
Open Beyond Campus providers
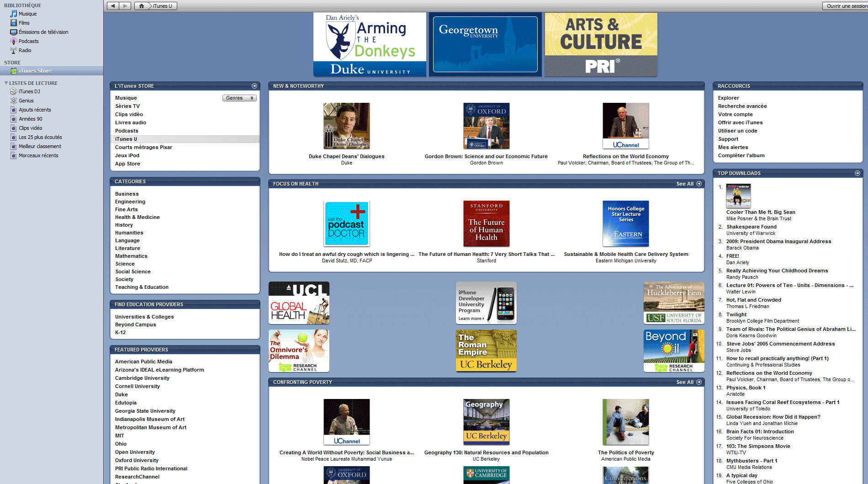(135, 324)
